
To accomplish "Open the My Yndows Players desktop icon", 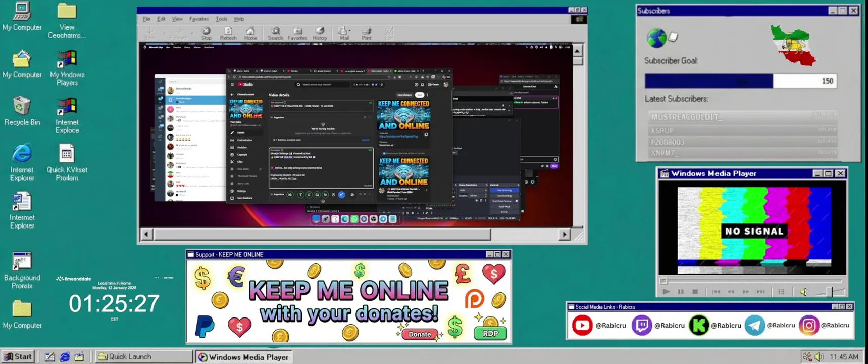I will 67,68.
